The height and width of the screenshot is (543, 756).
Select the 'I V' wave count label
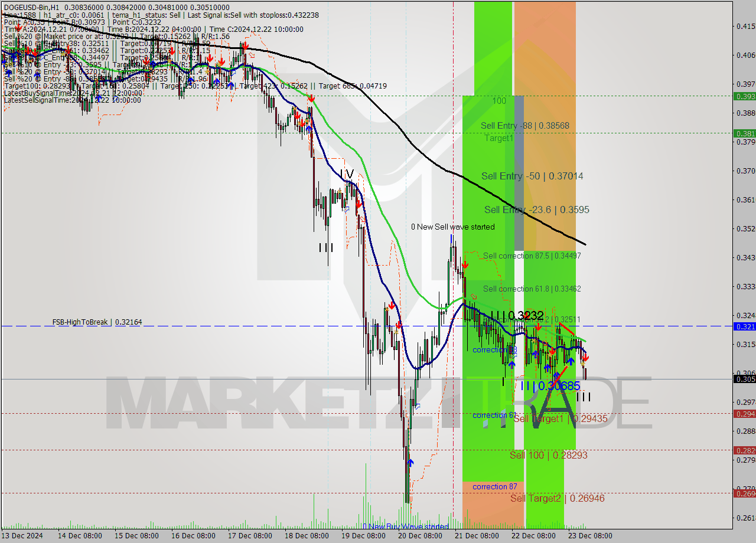pyautogui.click(x=347, y=174)
